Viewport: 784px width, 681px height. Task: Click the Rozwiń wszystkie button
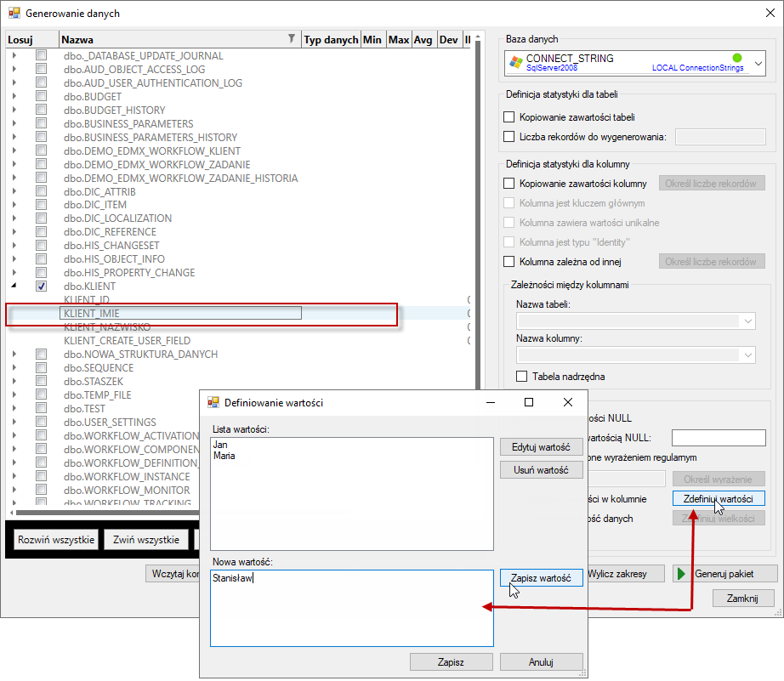56,540
